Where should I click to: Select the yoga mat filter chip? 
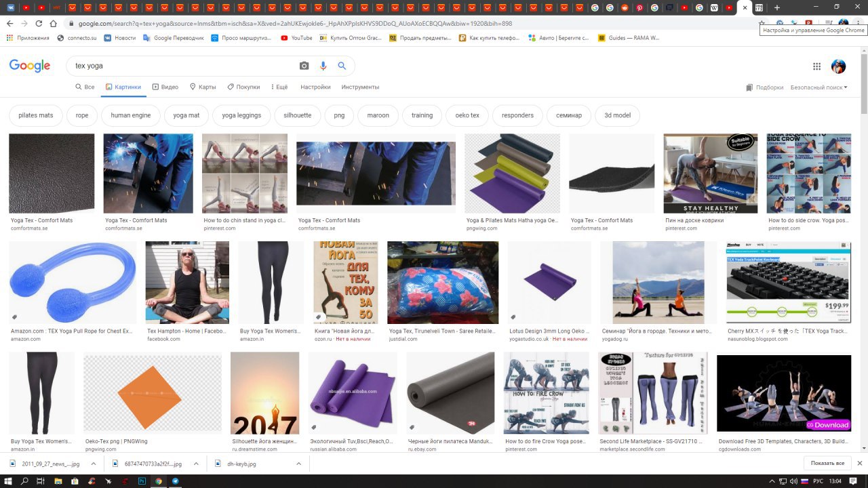186,115
